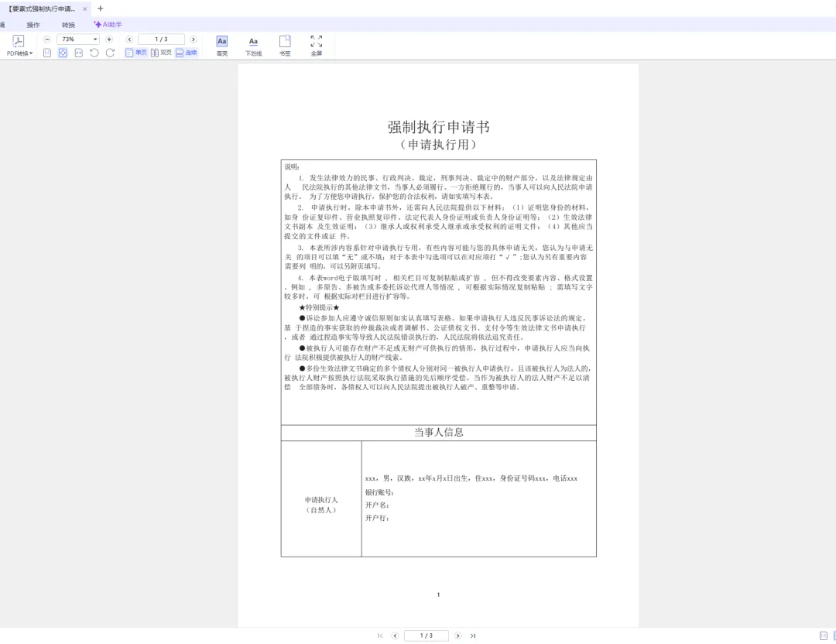Go to next page in bottom bar
This screenshot has height=644, width=836.
[x=457, y=635]
